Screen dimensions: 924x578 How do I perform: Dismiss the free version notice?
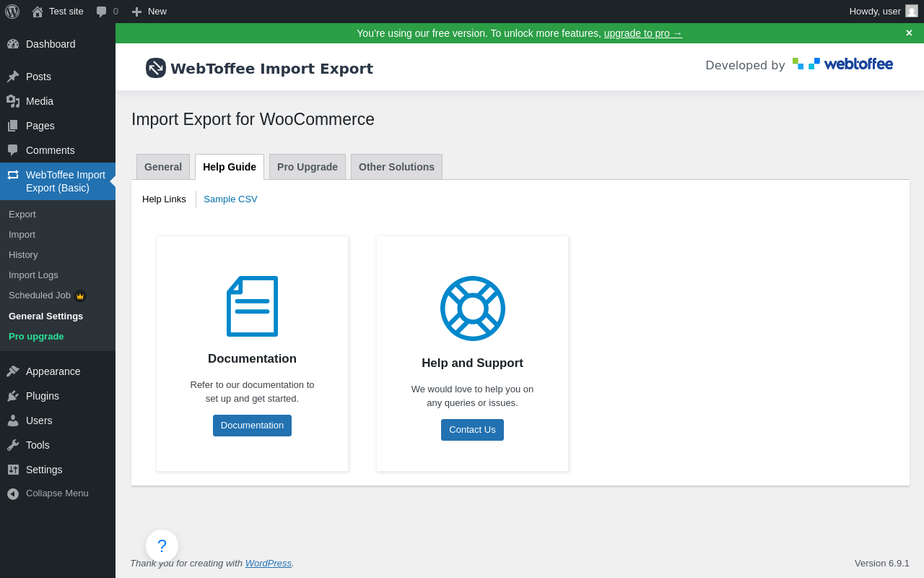(x=909, y=33)
